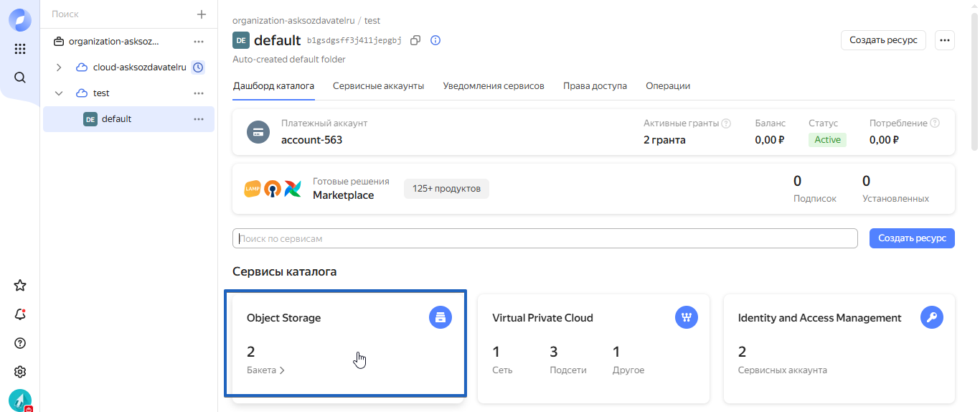The width and height of the screenshot is (980, 412).
Task: Show help for Активные гранты
Action: tap(726, 123)
